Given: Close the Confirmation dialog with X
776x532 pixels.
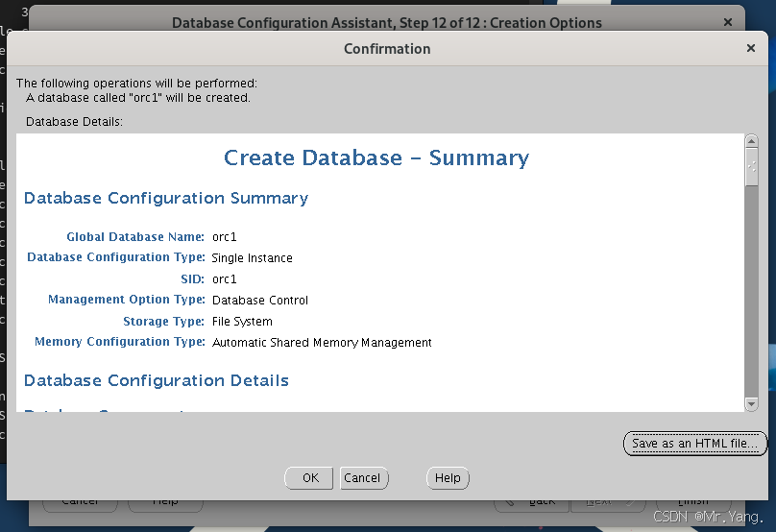Looking at the screenshot, I should pyautogui.click(x=751, y=48).
